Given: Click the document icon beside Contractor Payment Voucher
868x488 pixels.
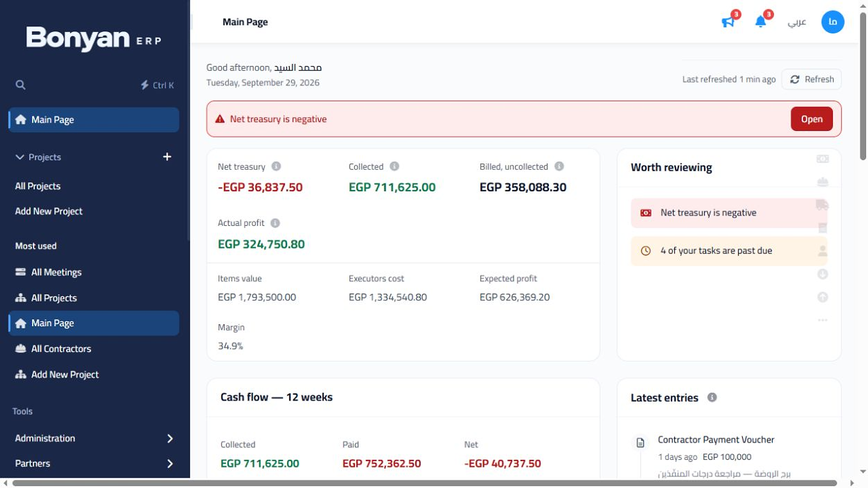Looking at the screenshot, I should (x=640, y=442).
